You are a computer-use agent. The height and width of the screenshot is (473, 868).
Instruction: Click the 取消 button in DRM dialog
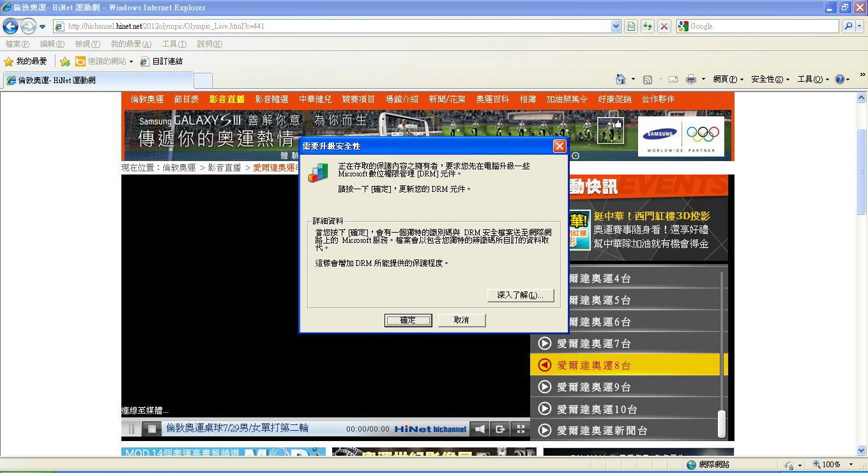tap(462, 320)
